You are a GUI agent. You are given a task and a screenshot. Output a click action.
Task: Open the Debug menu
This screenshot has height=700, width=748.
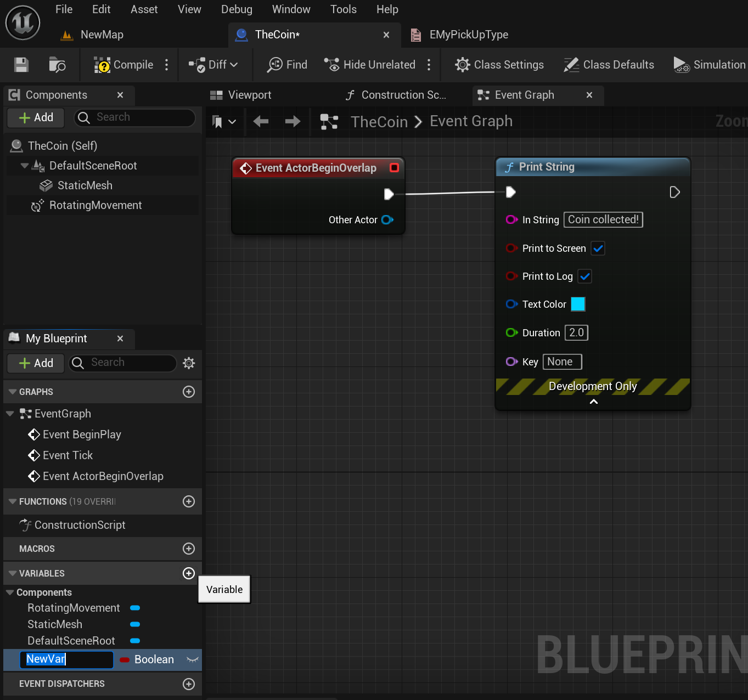coord(237,9)
